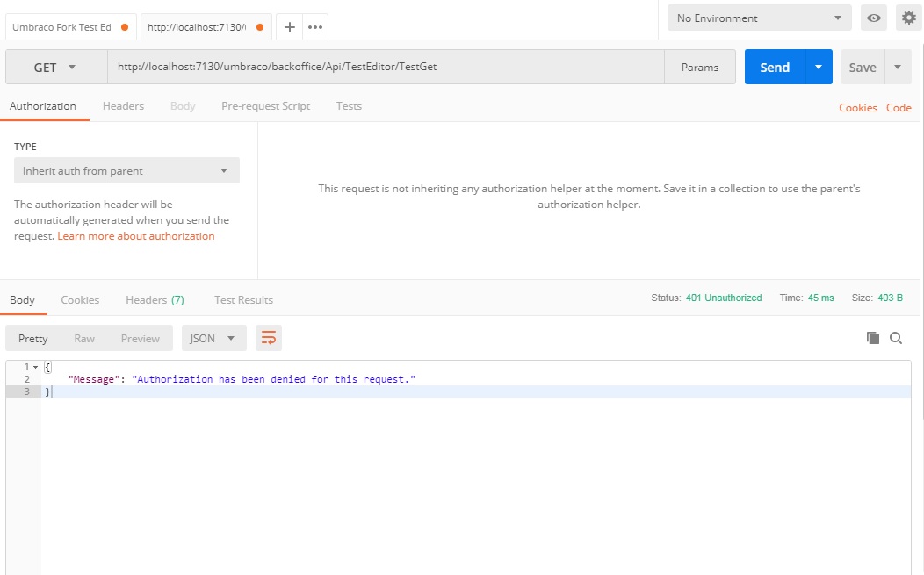Collapse JSON fold arrow on line 1
The width and height of the screenshot is (924, 575).
pos(35,367)
